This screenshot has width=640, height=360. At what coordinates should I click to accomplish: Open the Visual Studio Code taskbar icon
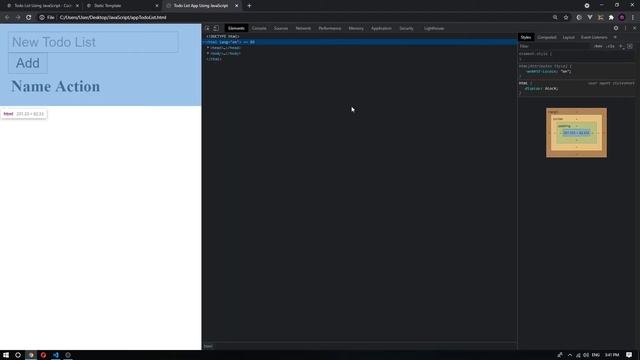click(56, 355)
